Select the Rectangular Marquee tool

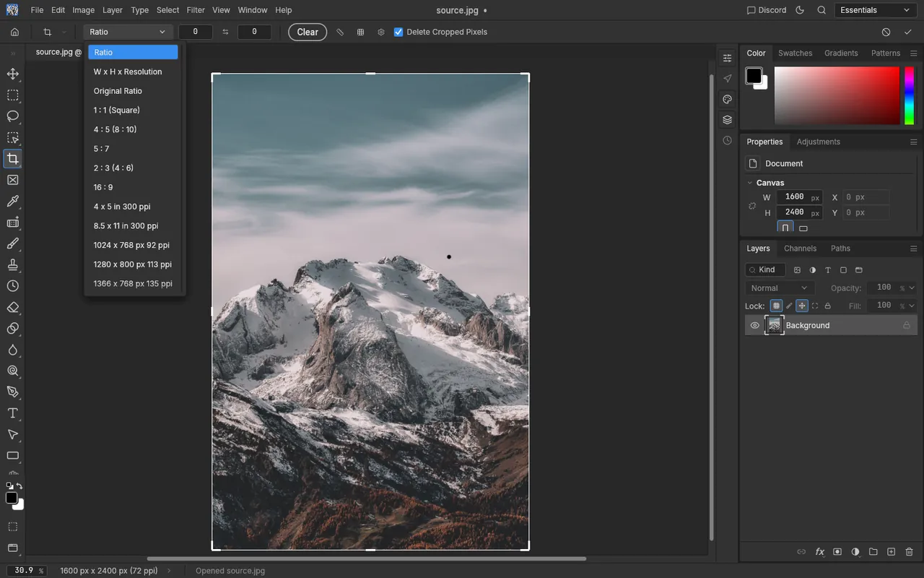[13, 95]
